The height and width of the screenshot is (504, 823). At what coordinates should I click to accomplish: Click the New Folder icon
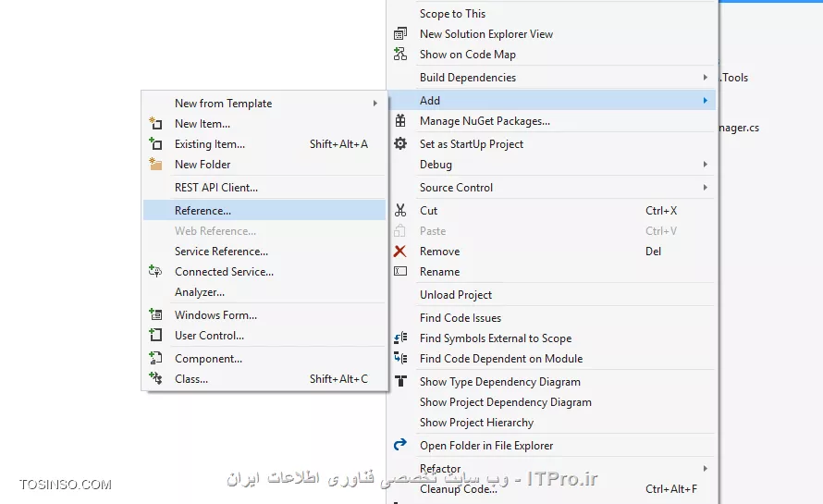[x=155, y=165]
